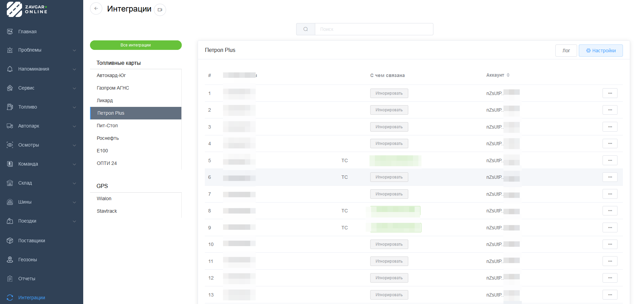This screenshot has height=304, width=644.
Task: Open the more menu for row 3
Action: pyautogui.click(x=610, y=127)
